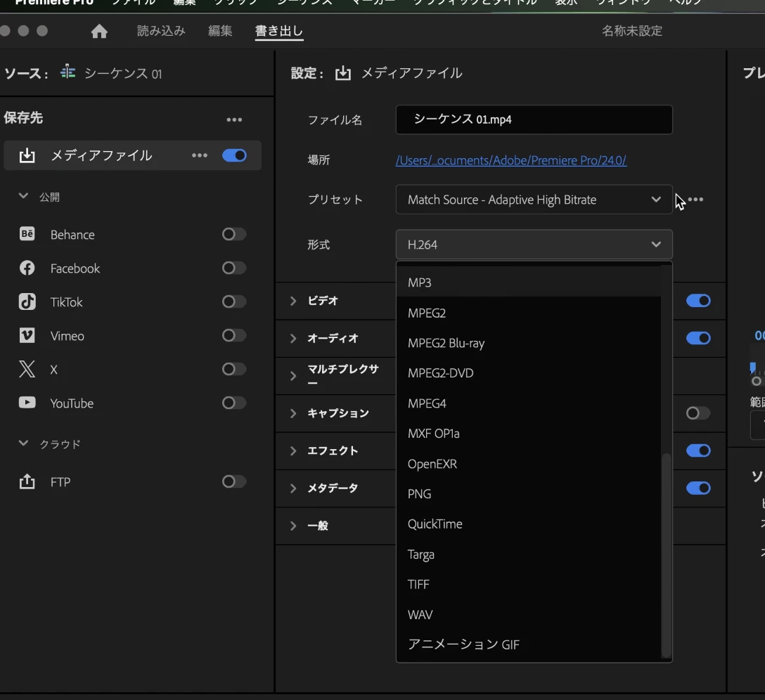Turn off the オーディオ export toggle
765x700 pixels.
click(698, 338)
